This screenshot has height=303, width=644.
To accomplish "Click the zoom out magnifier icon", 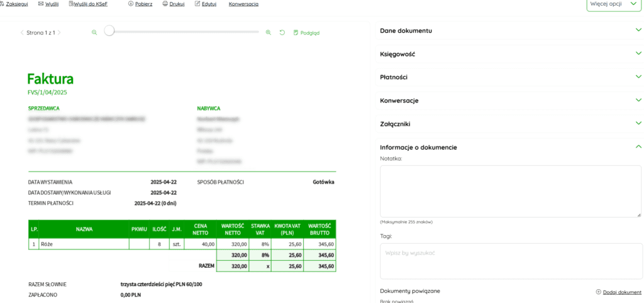I will coord(94,33).
